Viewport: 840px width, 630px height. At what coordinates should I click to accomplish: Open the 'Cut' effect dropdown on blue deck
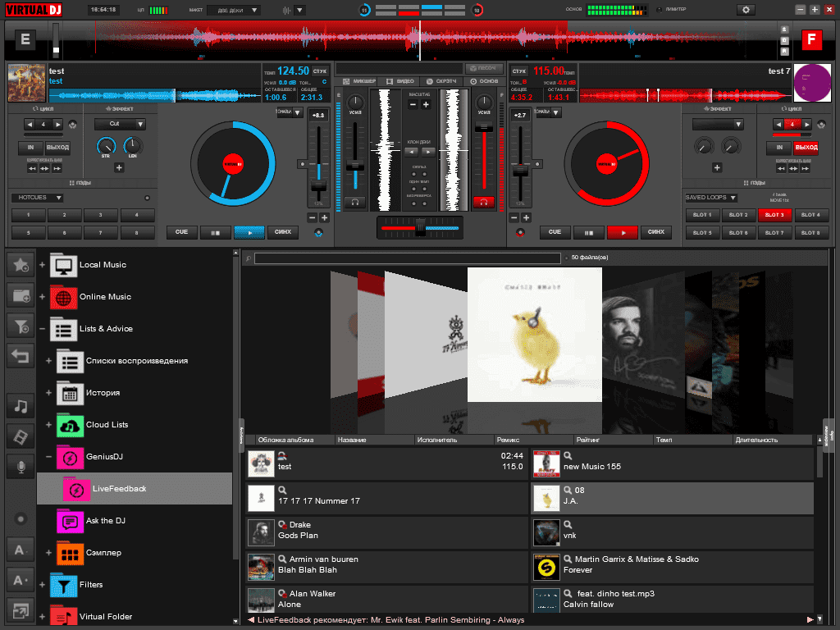pyautogui.click(x=120, y=125)
